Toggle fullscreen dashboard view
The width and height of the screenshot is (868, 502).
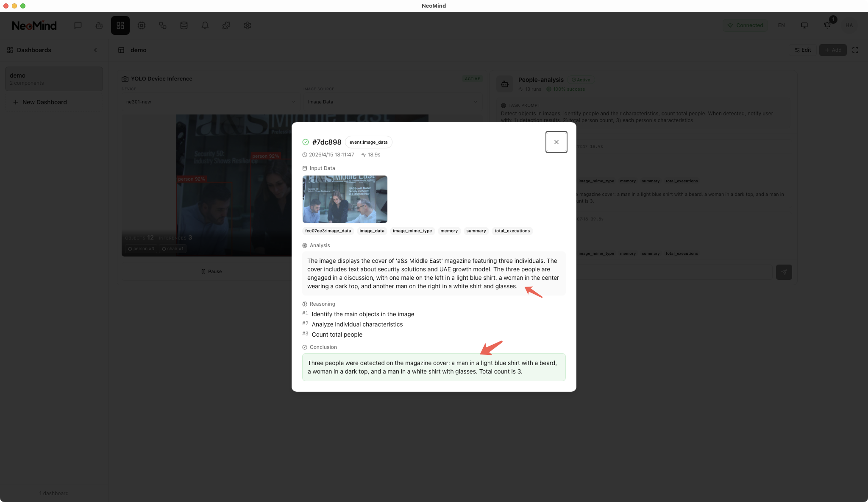pos(855,50)
